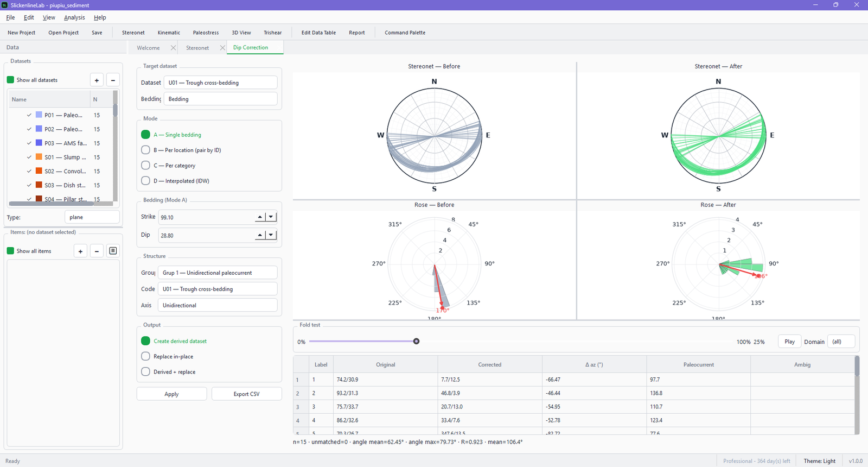Select mode C — Per category
The width and height of the screenshot is (868, 467).
(145, 165)
